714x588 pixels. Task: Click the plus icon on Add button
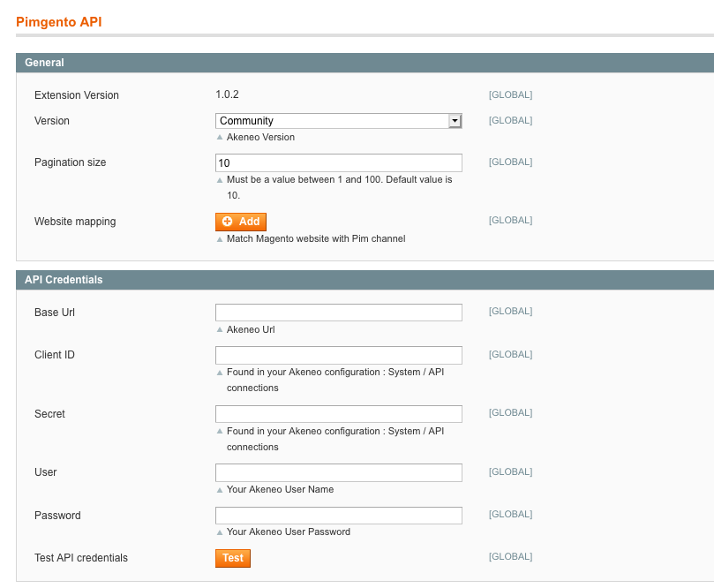click(227, 222)
